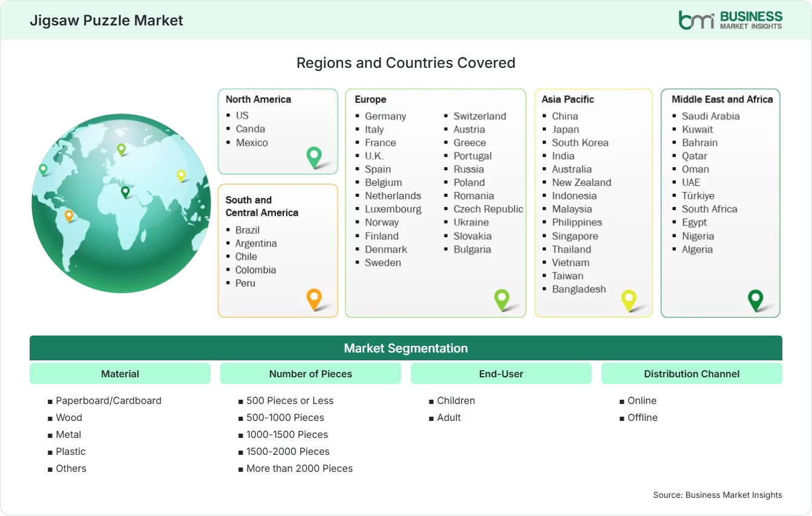Click Mexico in North America list

pyautogui.click(x=252, y=142)
